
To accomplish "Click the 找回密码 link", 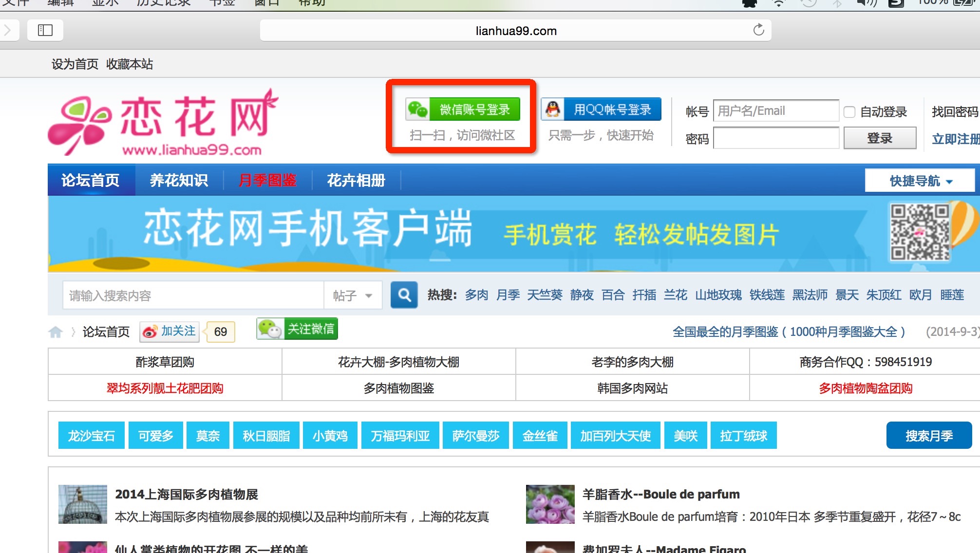I will click(x=955, y=112).
